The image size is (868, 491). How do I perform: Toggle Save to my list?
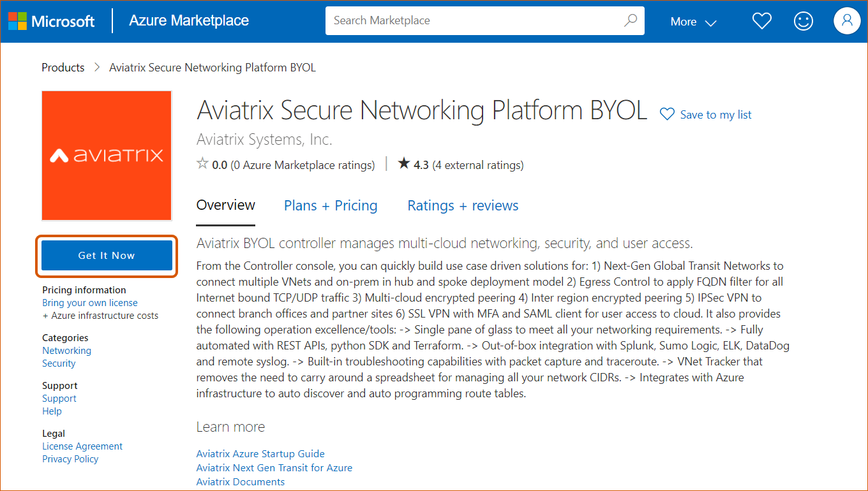[715, 114]
